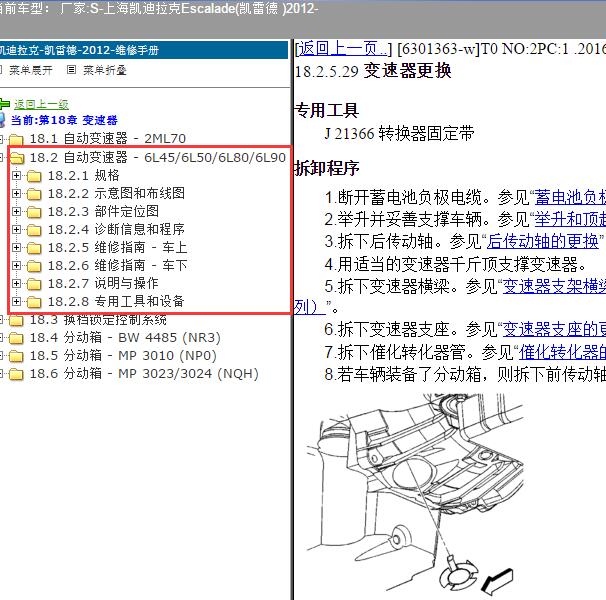Click the 返回上一级 link
The height and width of the screenshot is (600, 606).
(41, 104)
